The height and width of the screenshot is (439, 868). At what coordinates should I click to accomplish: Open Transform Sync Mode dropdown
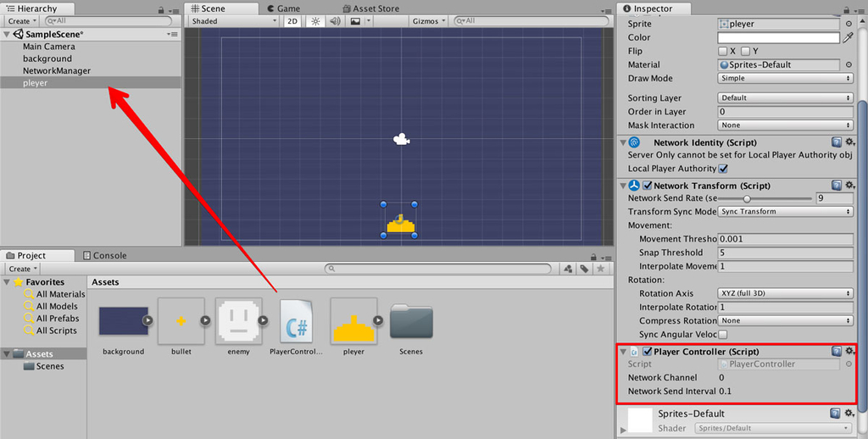coord(785,212)
